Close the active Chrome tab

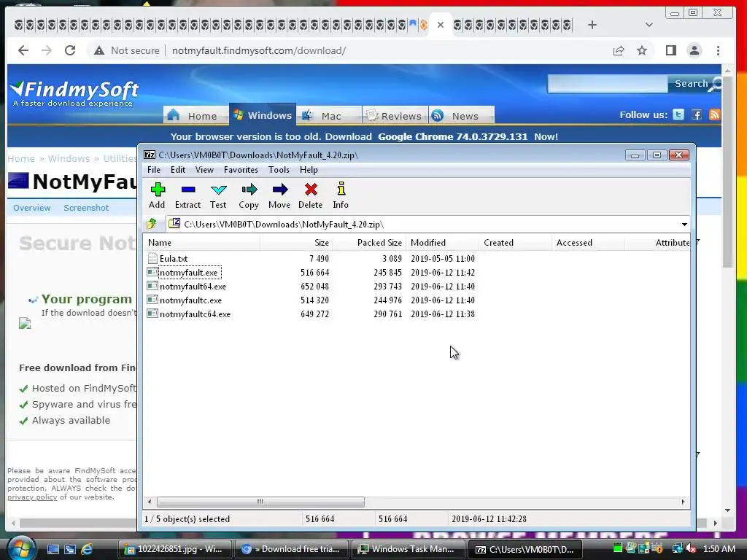click(440, 25)
